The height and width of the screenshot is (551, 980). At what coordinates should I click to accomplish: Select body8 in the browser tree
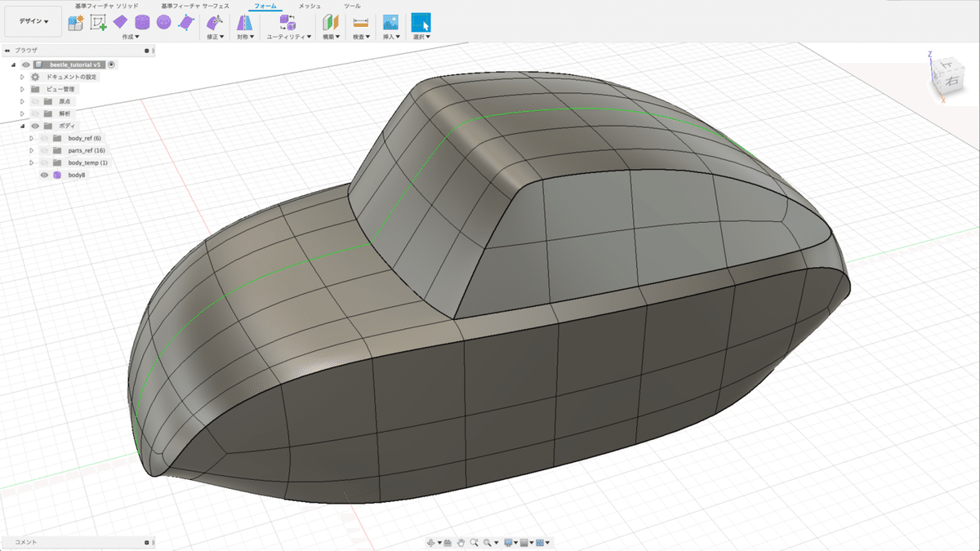coord(77,175)
